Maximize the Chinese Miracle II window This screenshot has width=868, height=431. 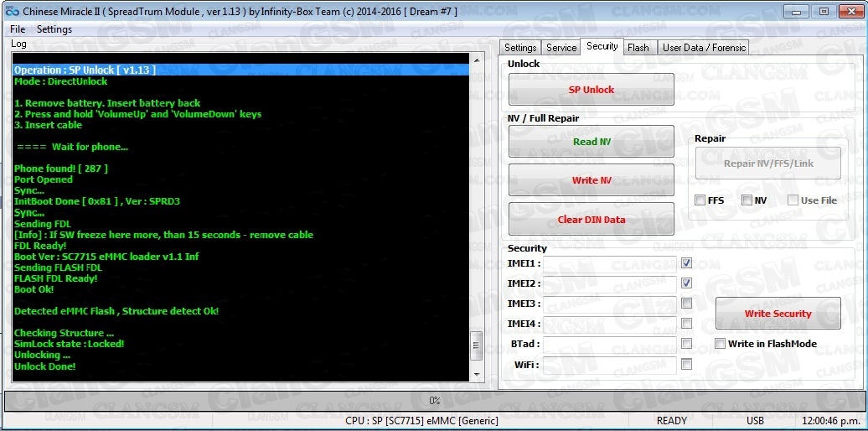pyautogui.click(x=824, y=11)
